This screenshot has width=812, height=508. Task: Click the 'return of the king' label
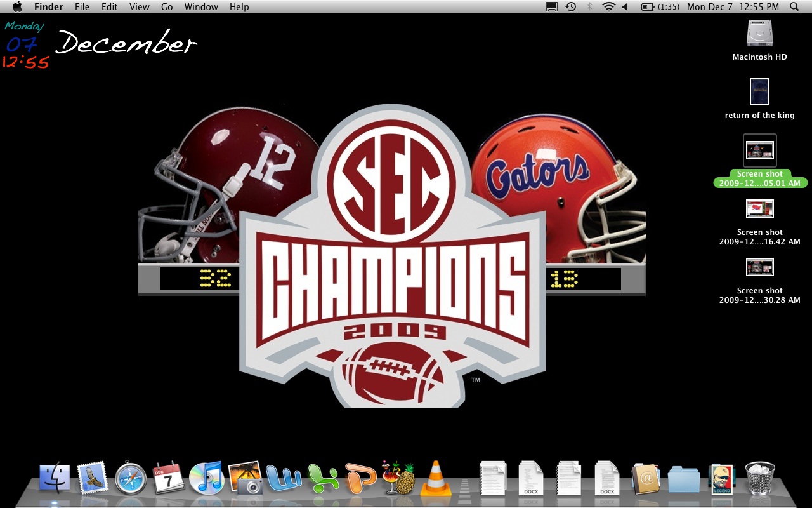point(759,116)
